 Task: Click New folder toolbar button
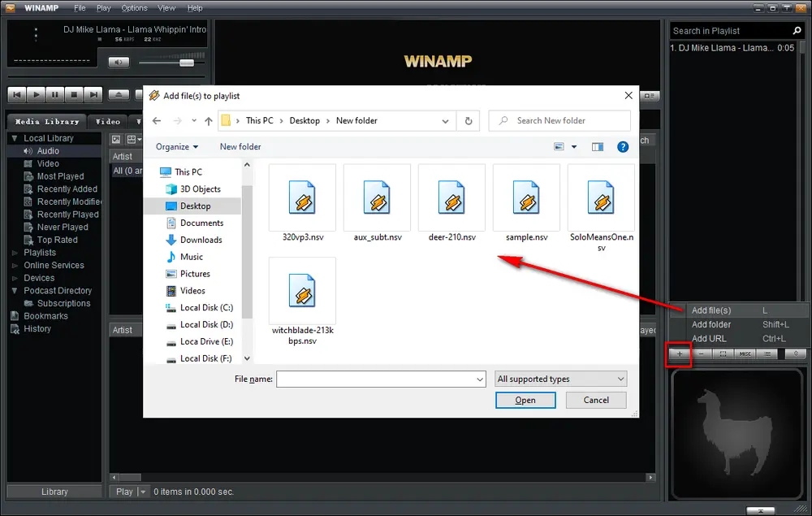tap(240, 146)
